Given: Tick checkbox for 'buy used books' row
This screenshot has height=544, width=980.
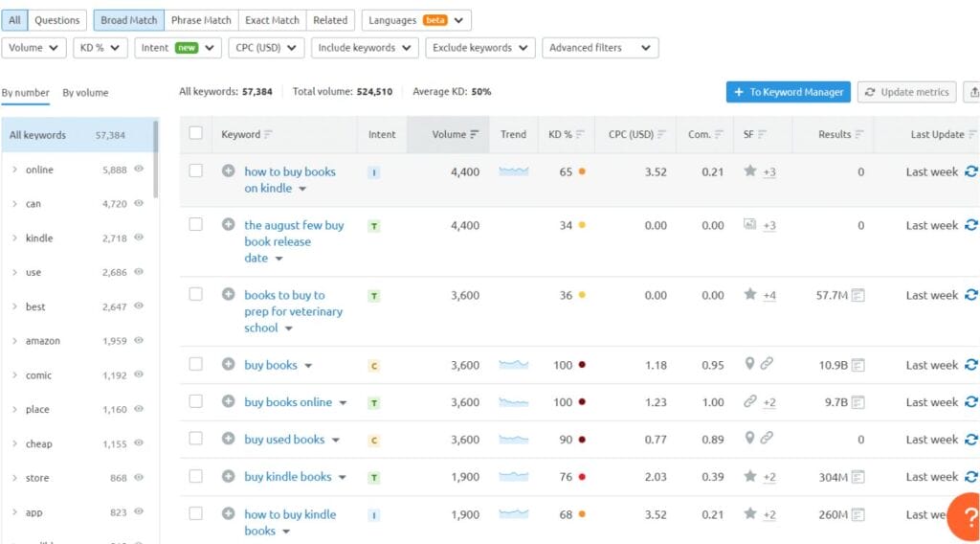Looking at the screenshot, I should [195, 439].
